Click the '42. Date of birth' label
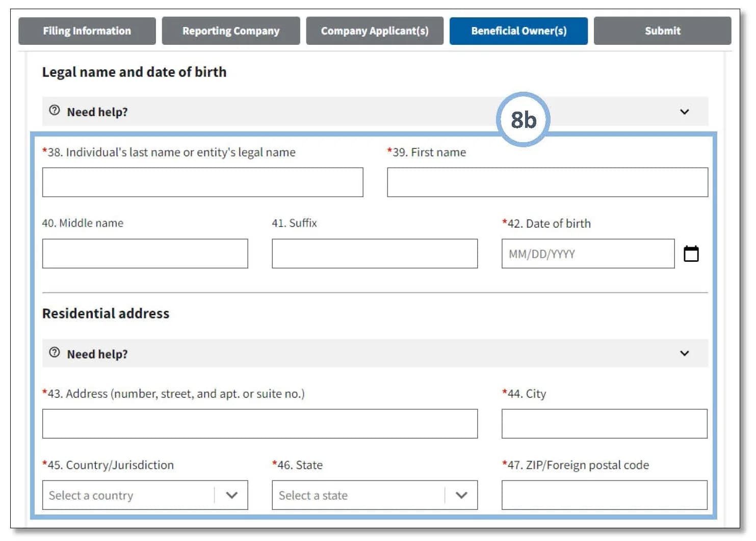 point(546,224)
